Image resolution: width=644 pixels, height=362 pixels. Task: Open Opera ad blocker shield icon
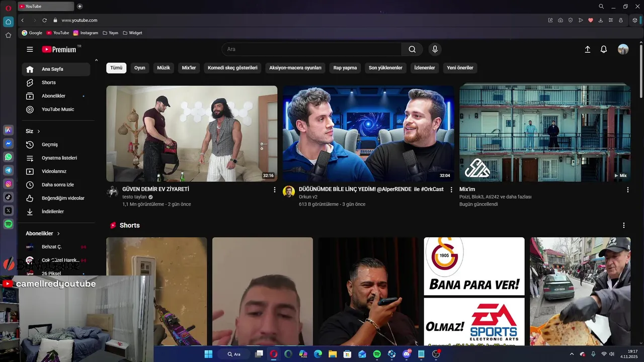(x=571, y=20)
